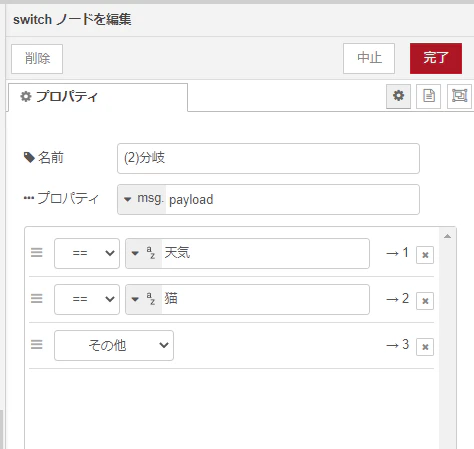474x449 pixels.
Task: Click the →1 output label
Action: click(x=397, y=253)
